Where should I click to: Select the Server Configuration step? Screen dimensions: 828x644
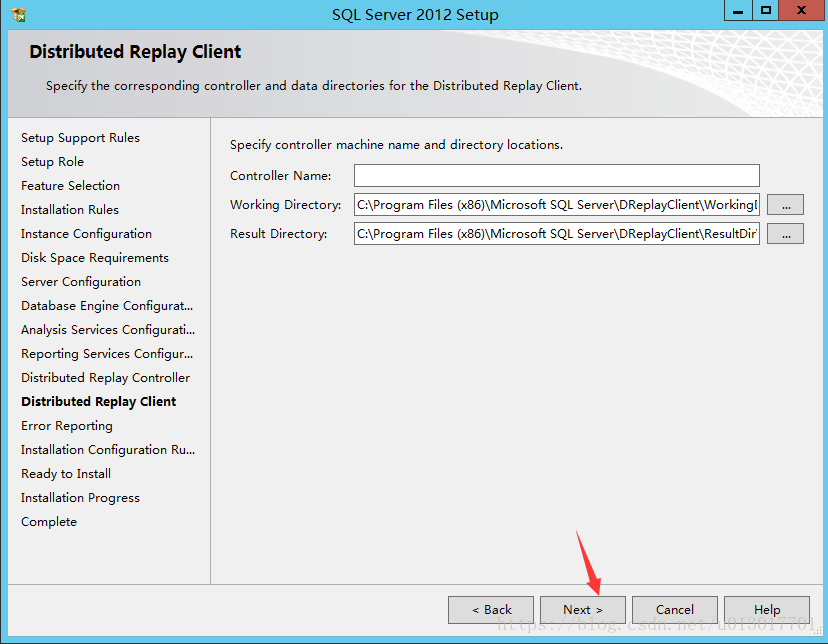tap(81, 282)
